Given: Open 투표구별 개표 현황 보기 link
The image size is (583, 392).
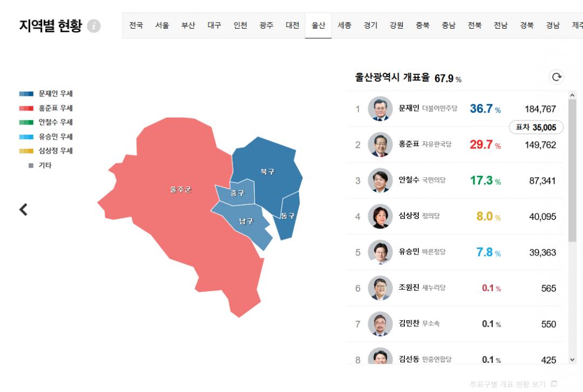Looking at the screenshot, I should coord(507,384).
